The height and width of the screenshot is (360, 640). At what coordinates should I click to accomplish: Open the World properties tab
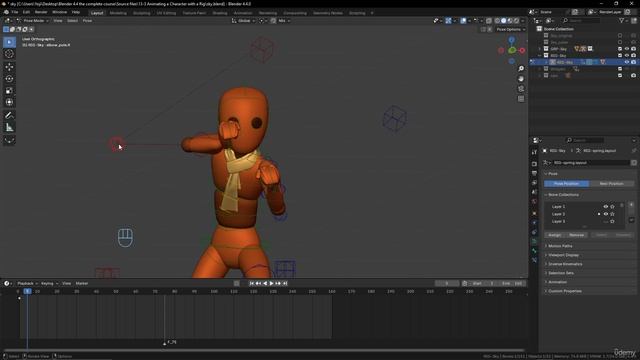tap(534, 202)
